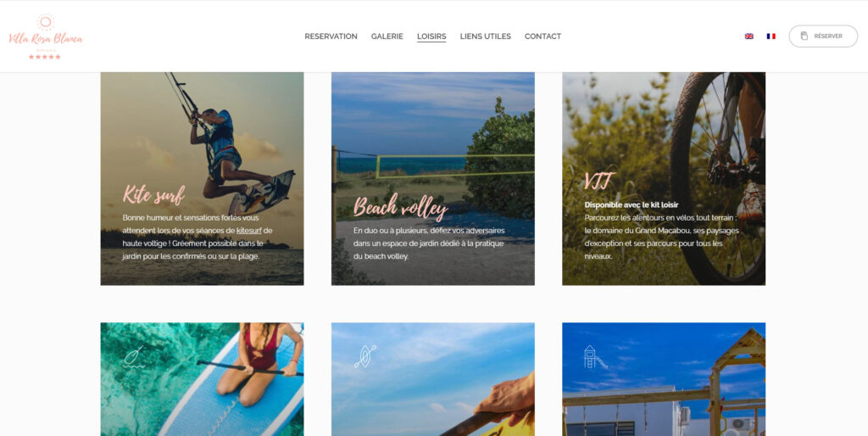This screenshot has height=436, width=868.
Task: Click the RÉSERVER button
Action: pos(823,36)
